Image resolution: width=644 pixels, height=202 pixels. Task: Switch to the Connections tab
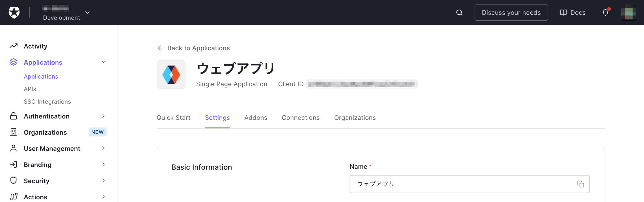pos(300,118)
